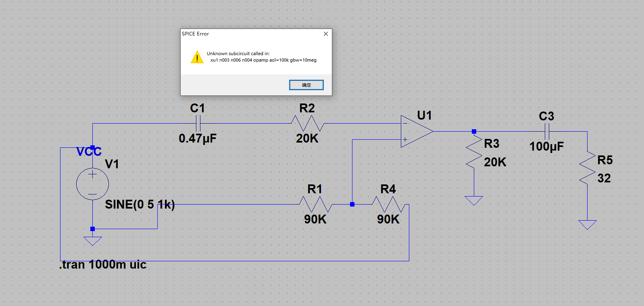
Task: Click the 90K value under R4
Action: (388, 219)
